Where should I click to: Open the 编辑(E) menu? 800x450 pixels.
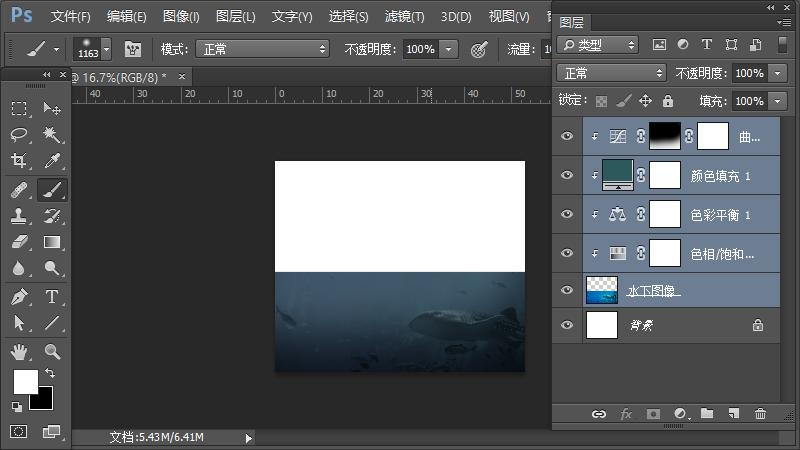coord(127,16)
